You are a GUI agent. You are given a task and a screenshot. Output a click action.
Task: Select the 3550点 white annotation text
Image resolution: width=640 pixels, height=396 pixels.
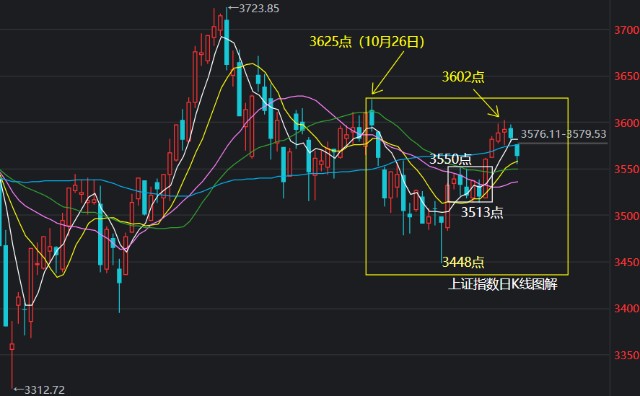click(450, 159)
